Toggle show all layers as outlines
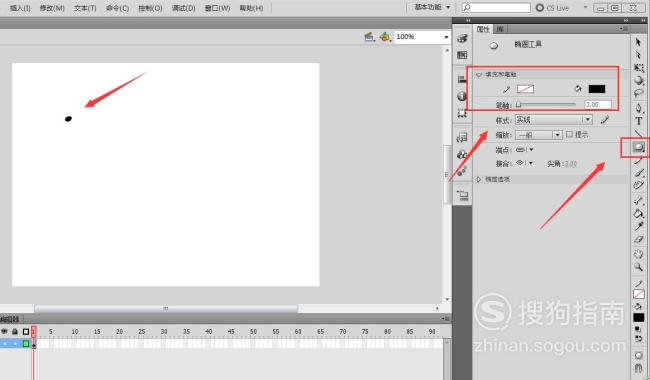The width and height of the screenshot is (650, 380). (x=26, y=332)
